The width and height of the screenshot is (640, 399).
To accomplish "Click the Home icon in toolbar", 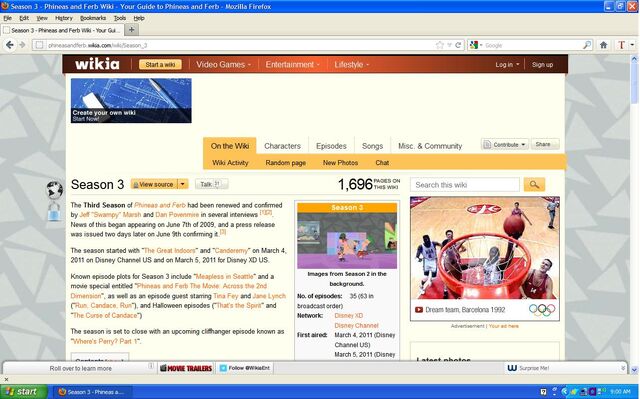I will point(603,45).
